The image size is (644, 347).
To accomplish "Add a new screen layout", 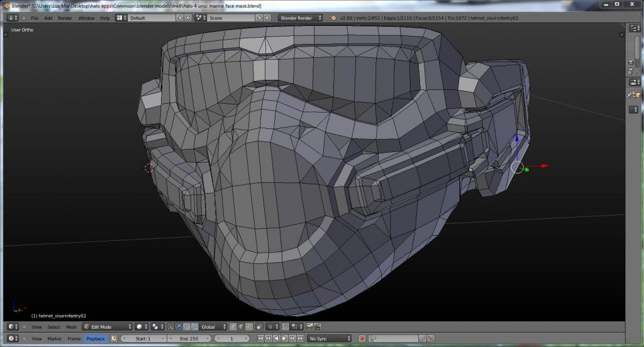I will coord(180,18).
